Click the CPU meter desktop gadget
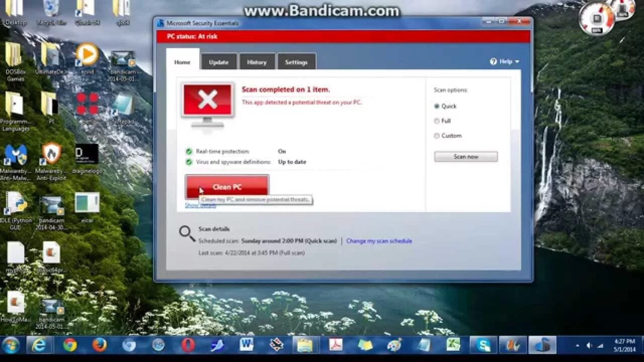 click(597, 19)
